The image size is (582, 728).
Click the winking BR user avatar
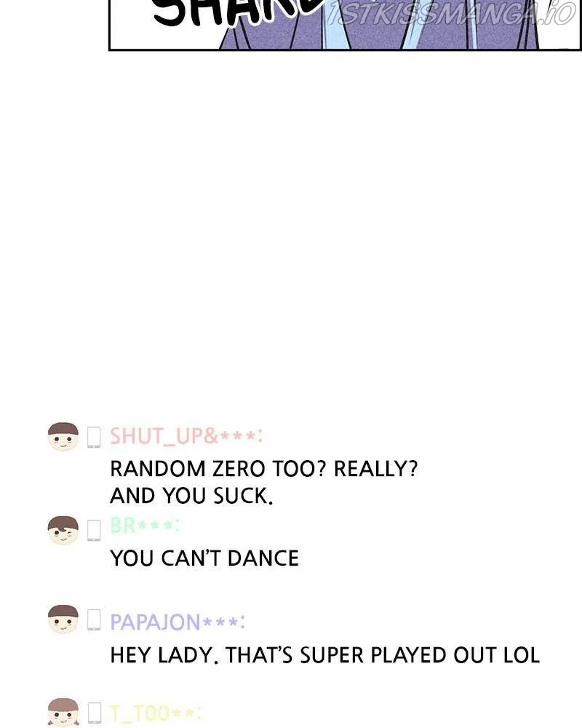[63, 530]
